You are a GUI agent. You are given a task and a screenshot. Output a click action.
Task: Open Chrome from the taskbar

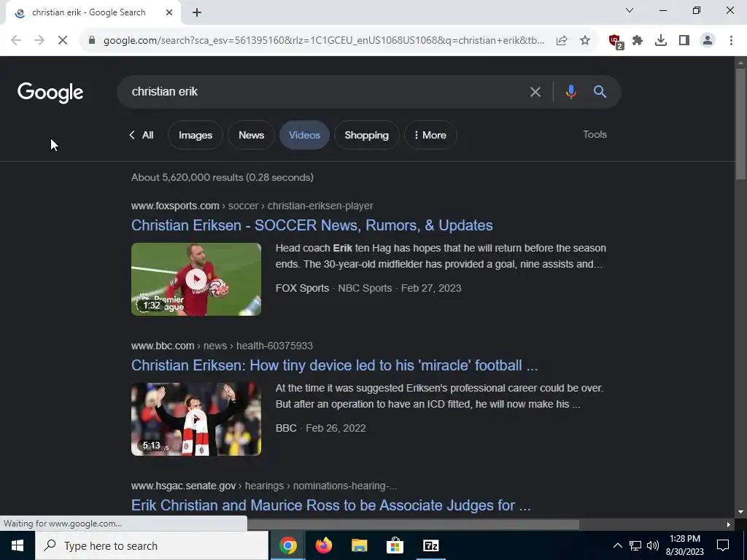coord(288,545)
